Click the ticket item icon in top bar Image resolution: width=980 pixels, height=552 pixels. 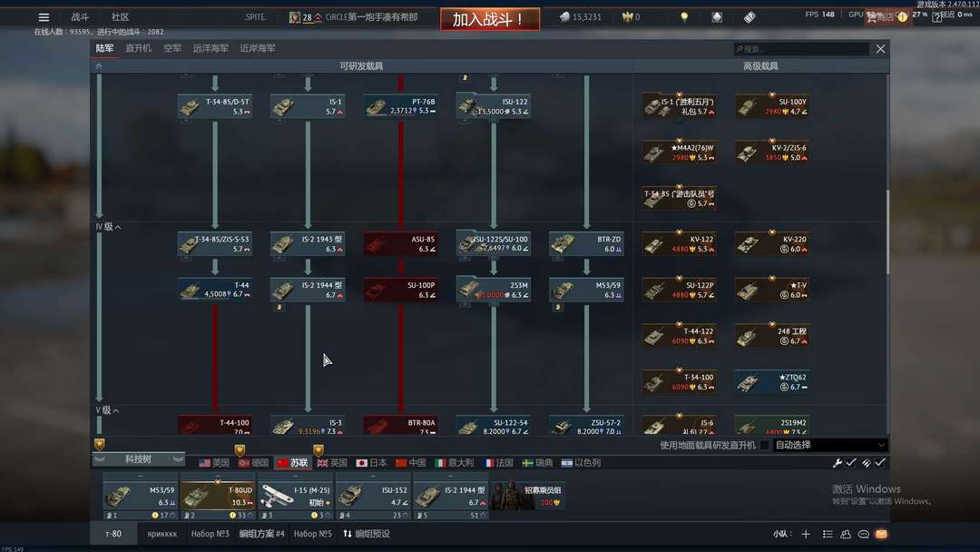point(750,17)
